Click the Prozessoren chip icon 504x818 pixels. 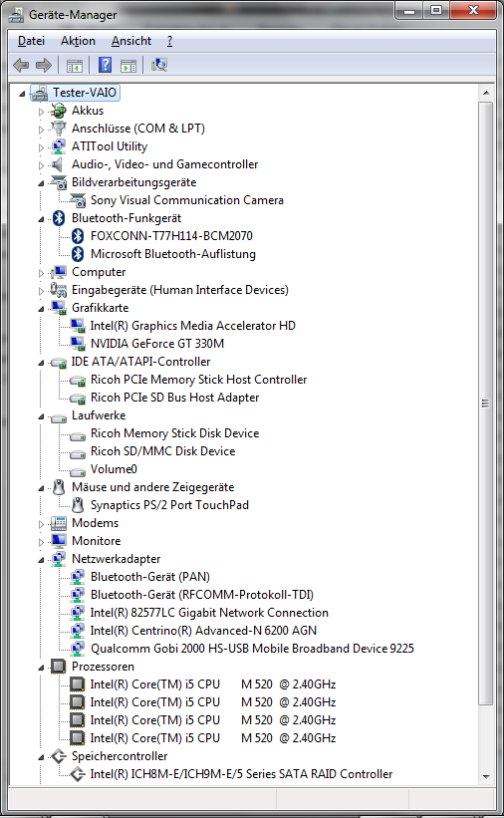pyautogui.click(x=59, y=667)
